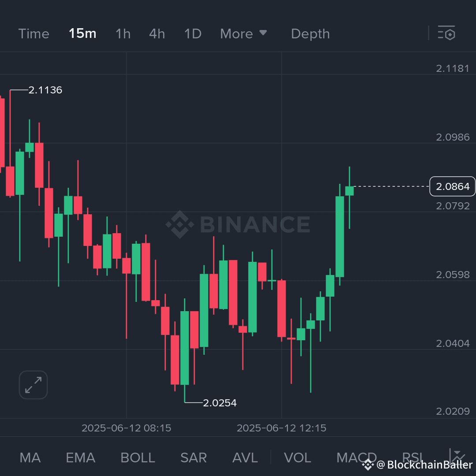
Task: Open the indicator layout icon bottom right
Action: [457, 457]
